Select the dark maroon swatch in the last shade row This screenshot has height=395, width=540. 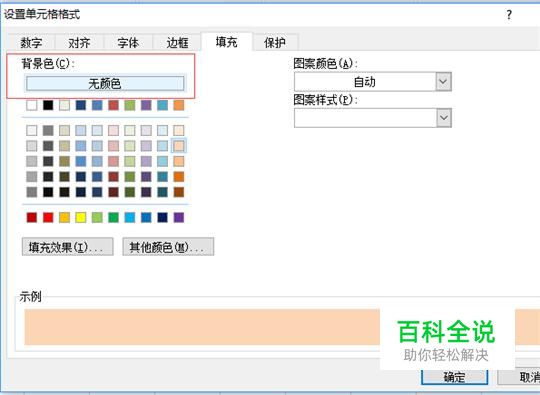point(114,192)
